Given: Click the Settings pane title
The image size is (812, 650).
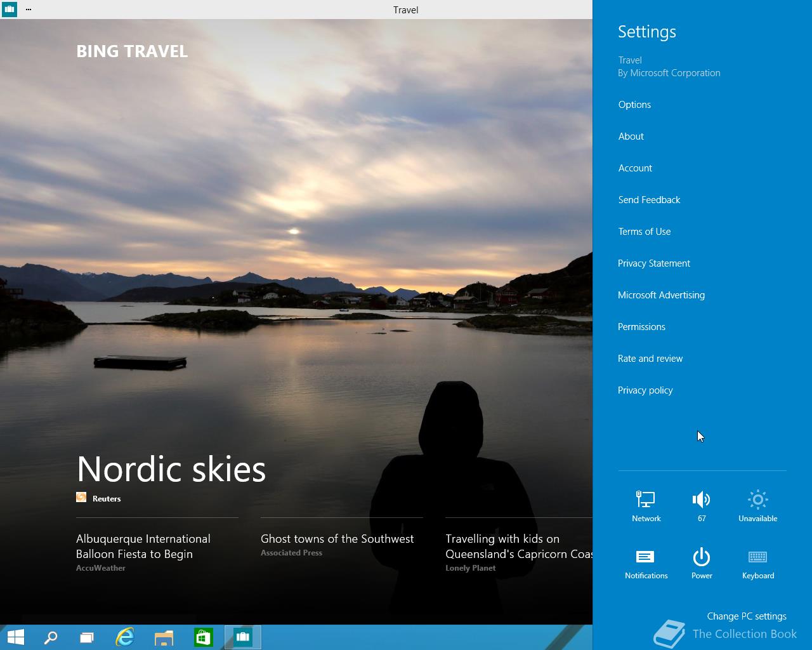Looking at the screenshot, I should pos(647,32).
